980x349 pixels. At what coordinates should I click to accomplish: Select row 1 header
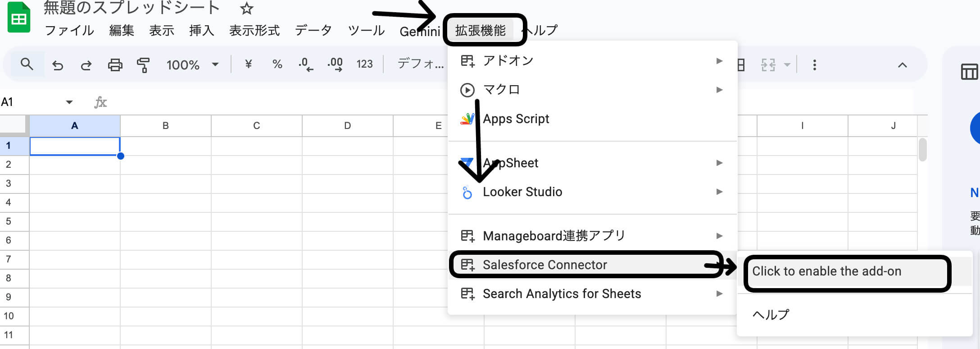point(14,146)
